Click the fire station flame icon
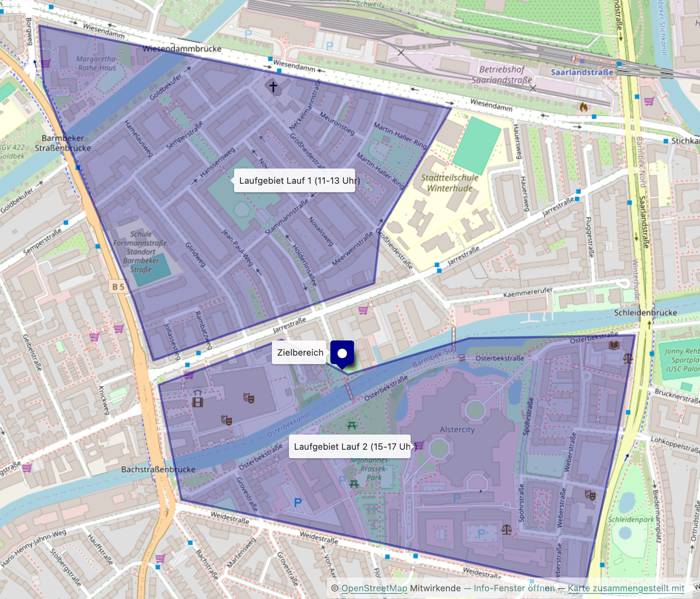The width and height of the screenshot is (700, 599). 584,107
